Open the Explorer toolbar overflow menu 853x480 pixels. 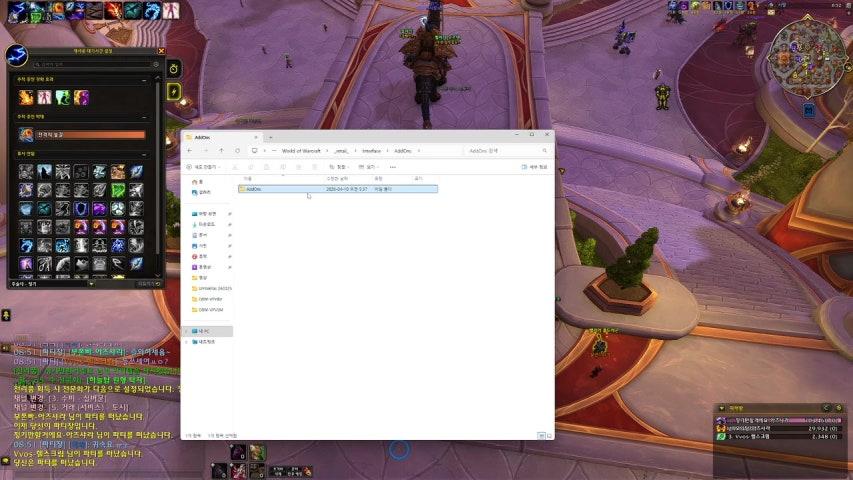(393, 167)
